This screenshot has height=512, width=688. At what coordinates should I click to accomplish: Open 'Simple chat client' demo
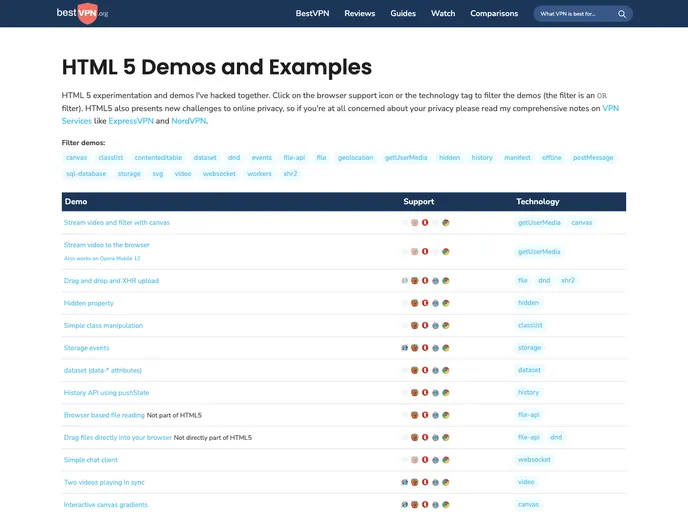point(90,460)
